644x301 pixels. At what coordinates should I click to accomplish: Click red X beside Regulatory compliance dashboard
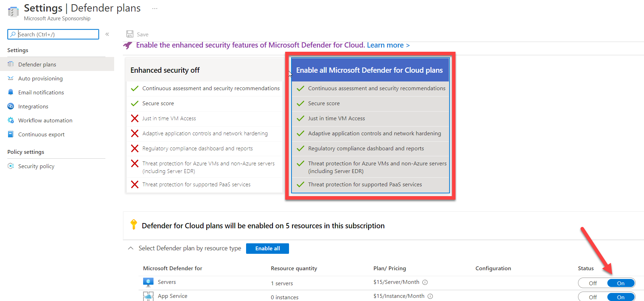tap(135, 149)
